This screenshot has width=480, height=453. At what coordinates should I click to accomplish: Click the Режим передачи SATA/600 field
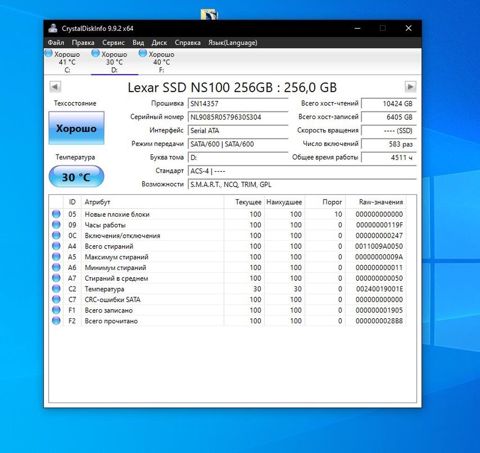(x=238, y=144)
